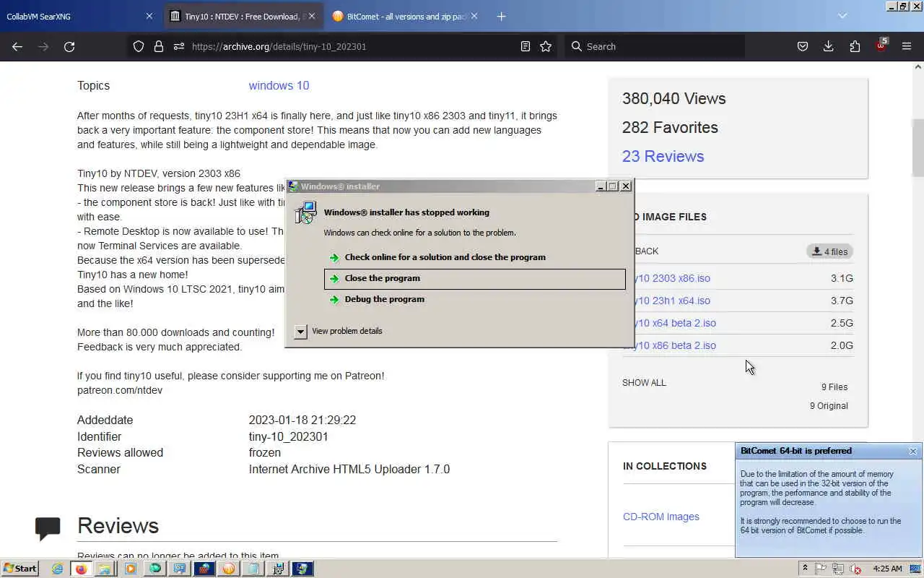924x578 pixels.
Task: Open the Windows Start menu
Action: (19, 569)
